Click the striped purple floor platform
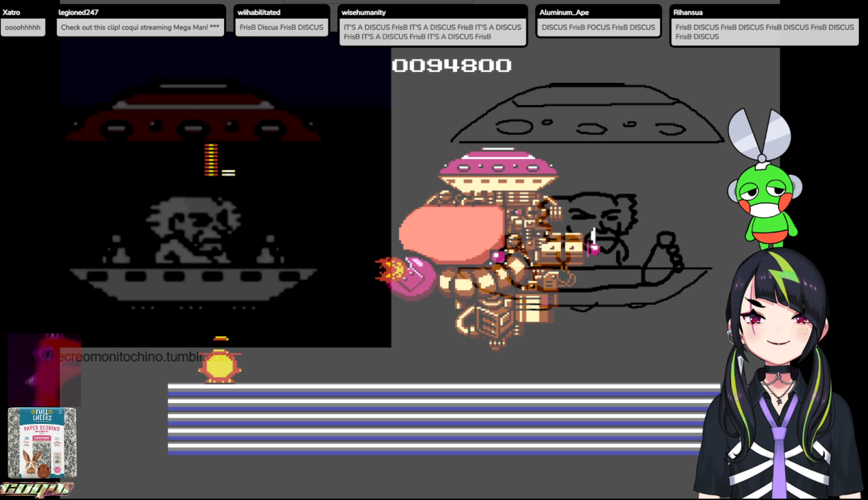 click(x=444, y=419)
